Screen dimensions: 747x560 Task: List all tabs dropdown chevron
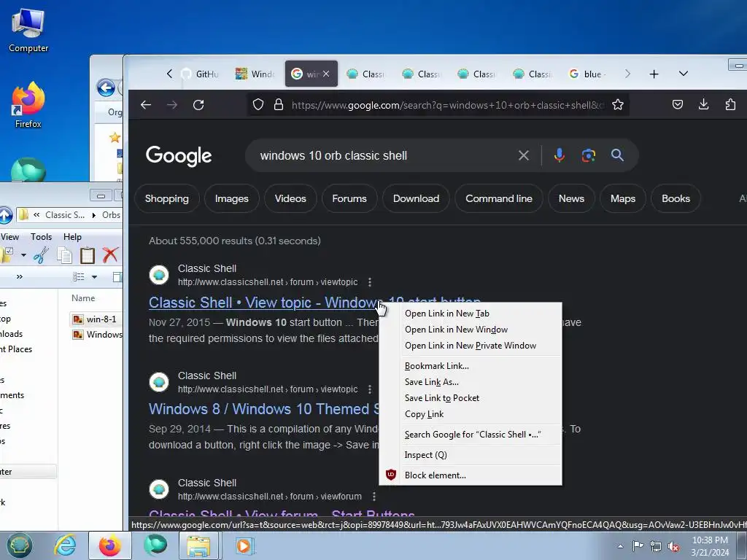tap(684, 74)
